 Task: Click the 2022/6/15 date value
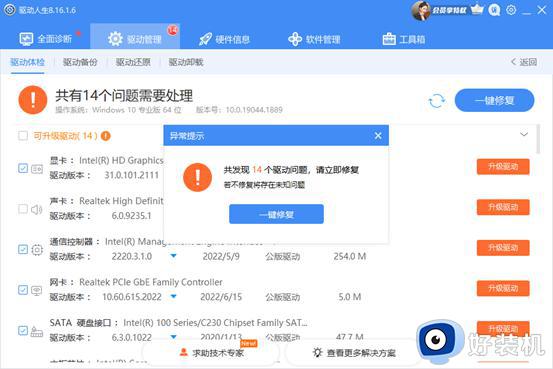[x=221, y=297]
